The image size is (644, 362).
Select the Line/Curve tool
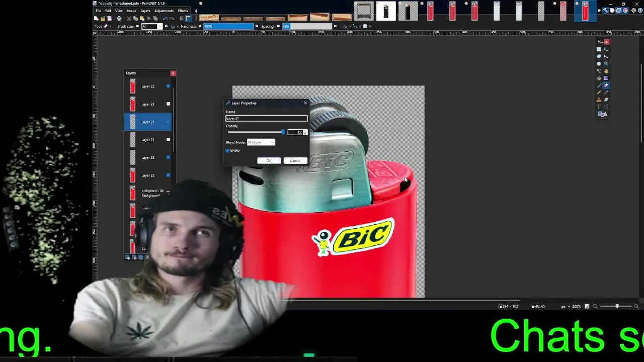tap(606, 107)
